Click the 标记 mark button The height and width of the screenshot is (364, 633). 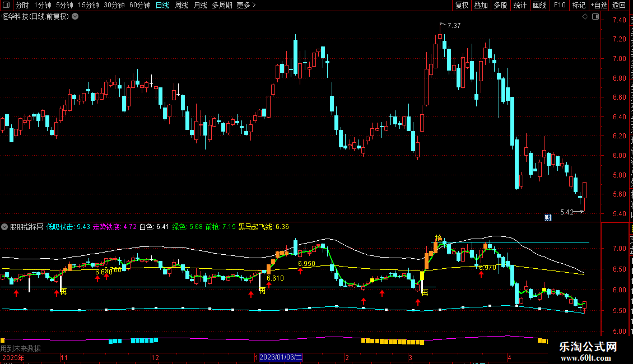pyautogui.click(x=579, y=5)
